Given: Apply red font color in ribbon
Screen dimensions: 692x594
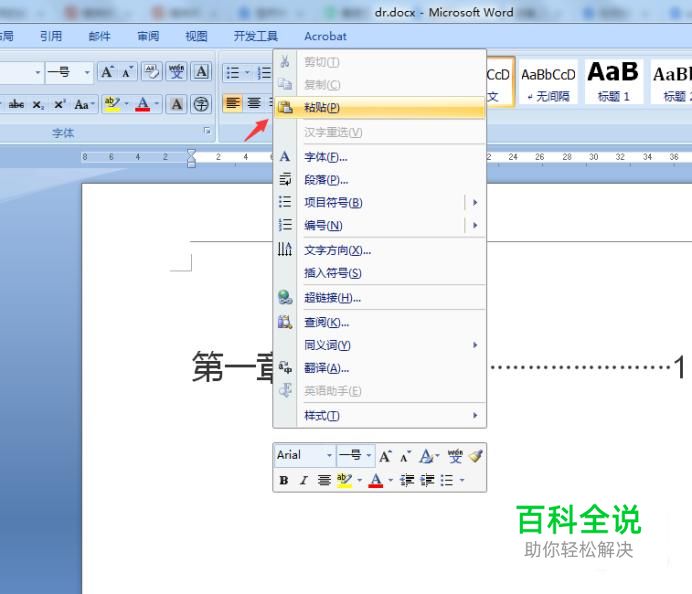Looking at the screenshot, I should point(143,105).
